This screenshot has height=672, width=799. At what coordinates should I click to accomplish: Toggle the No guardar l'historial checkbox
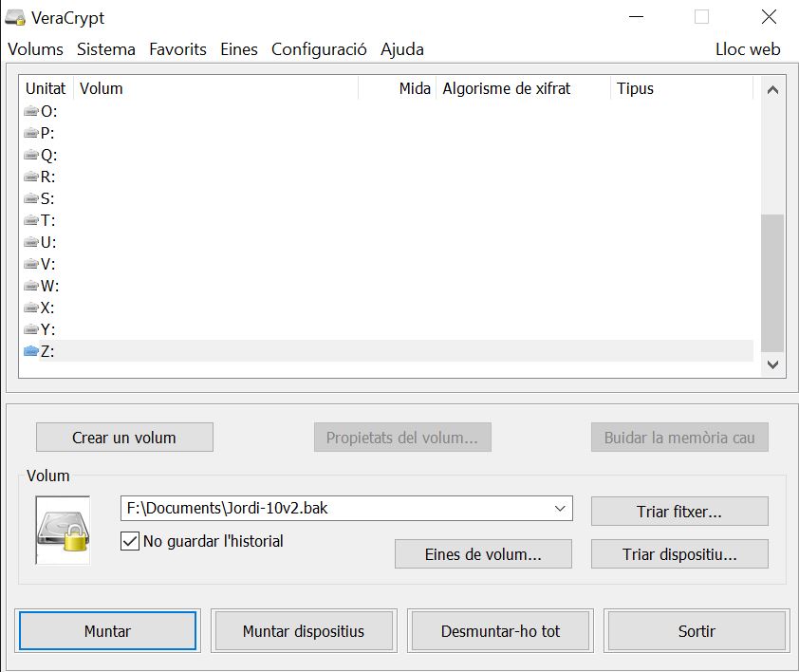(130, 541)
